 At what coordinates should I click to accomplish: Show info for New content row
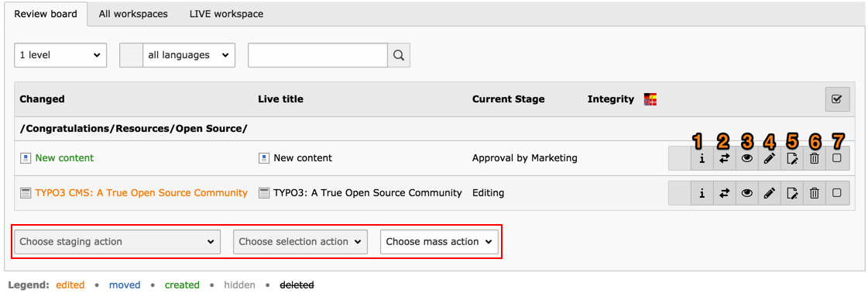(x=702, y=158)
